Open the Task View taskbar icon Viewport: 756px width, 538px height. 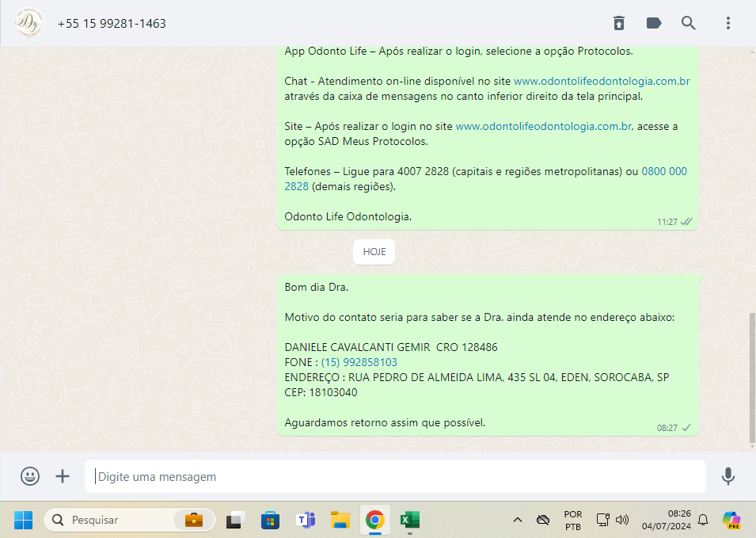click(236, 520)
